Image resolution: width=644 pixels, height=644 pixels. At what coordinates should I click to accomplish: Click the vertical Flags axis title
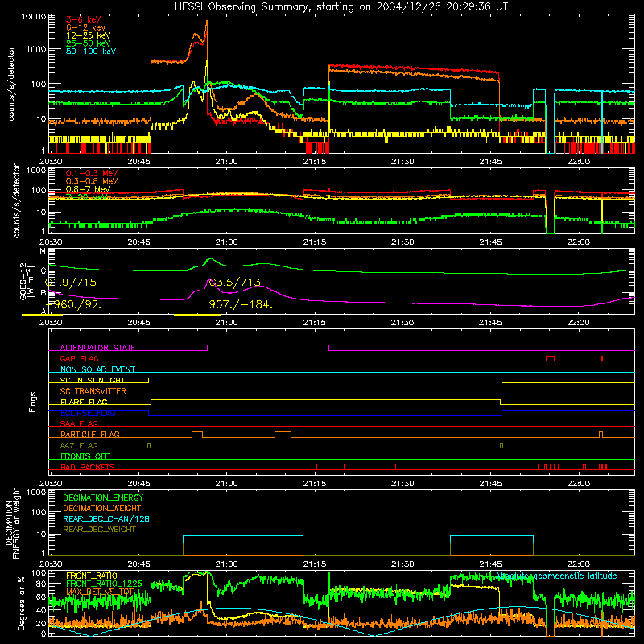point(33,402)
